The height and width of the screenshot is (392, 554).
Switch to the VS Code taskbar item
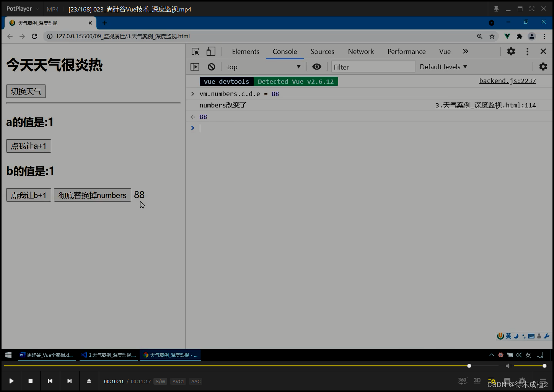tap(109, 355)
